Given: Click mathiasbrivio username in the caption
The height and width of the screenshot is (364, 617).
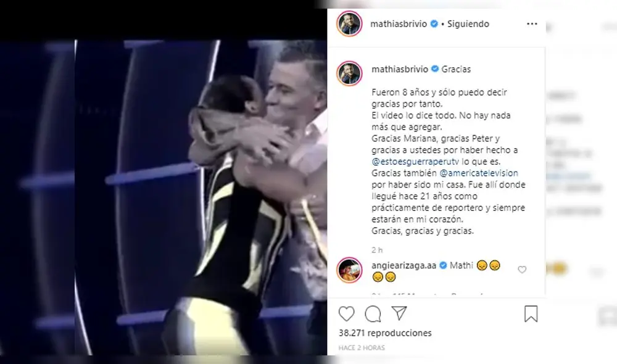Looking at the screenshot, I should pyautogui.click(x=400, y=69).
